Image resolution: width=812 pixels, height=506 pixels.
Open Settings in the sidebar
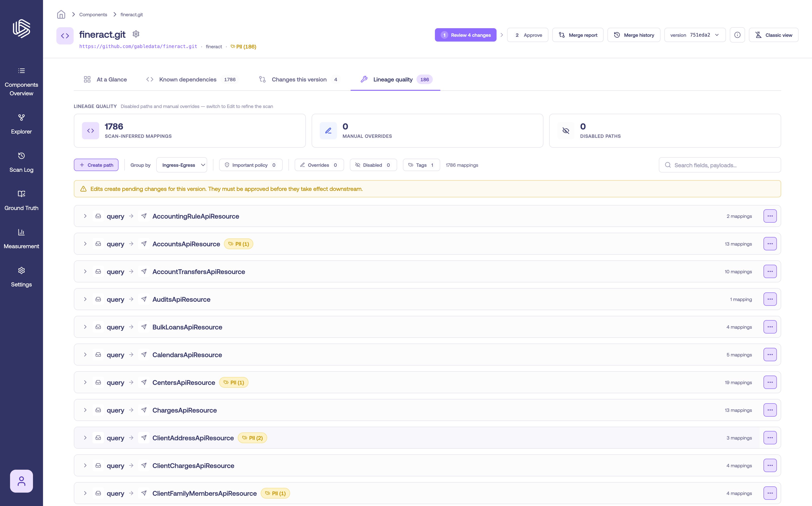pyautogui.click(x=22, y=277)
